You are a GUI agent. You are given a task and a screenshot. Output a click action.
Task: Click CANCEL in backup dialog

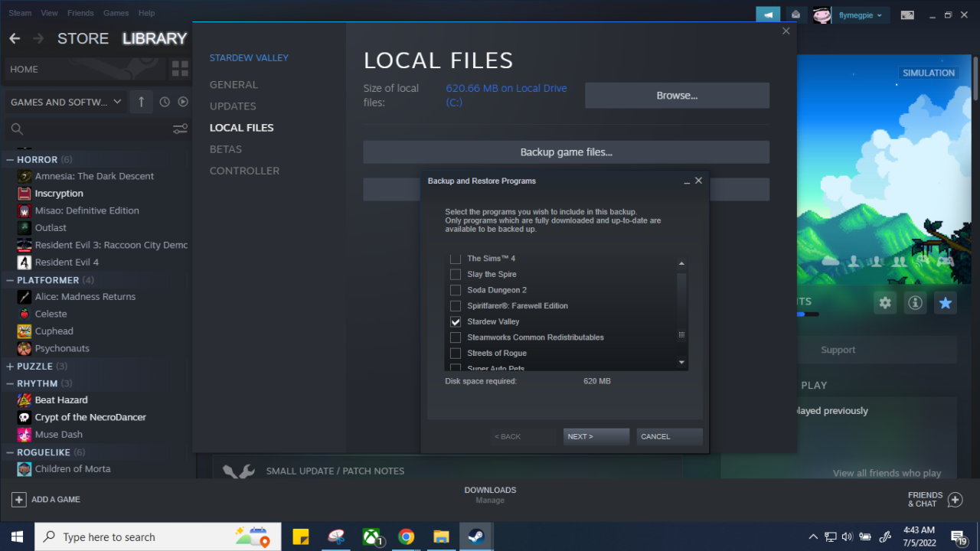pyautogui.click(x=669, y=437)
